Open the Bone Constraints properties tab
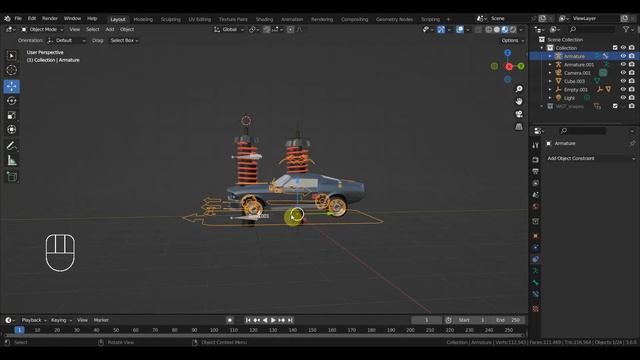This screenshot has width=640, height=360. (536, 294)
